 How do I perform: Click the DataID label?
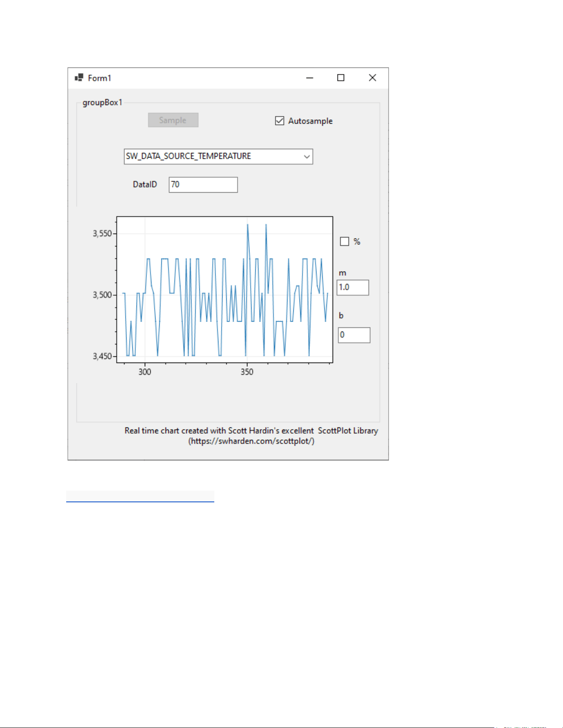click(145, 184)
